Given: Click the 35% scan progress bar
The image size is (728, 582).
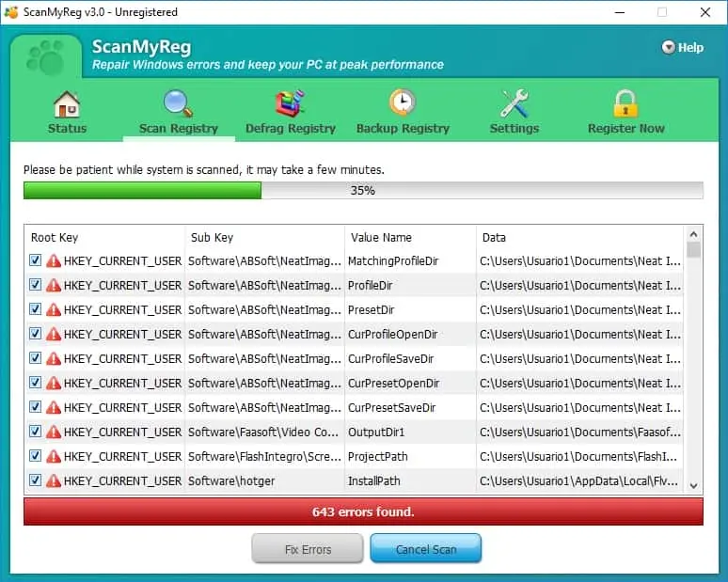Looking at the screenshot, I should (363, 190).
